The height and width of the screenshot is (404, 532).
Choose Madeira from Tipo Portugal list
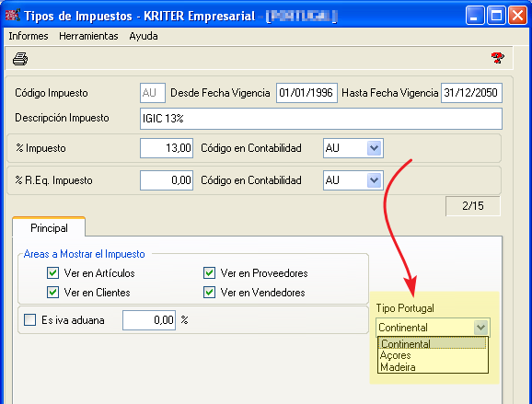click(x=433, y=367)
